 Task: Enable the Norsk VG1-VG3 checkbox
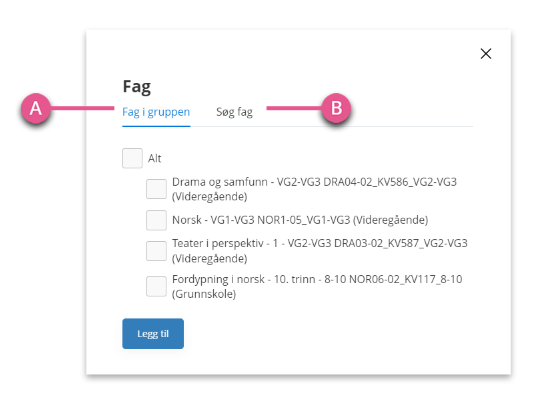156,220
